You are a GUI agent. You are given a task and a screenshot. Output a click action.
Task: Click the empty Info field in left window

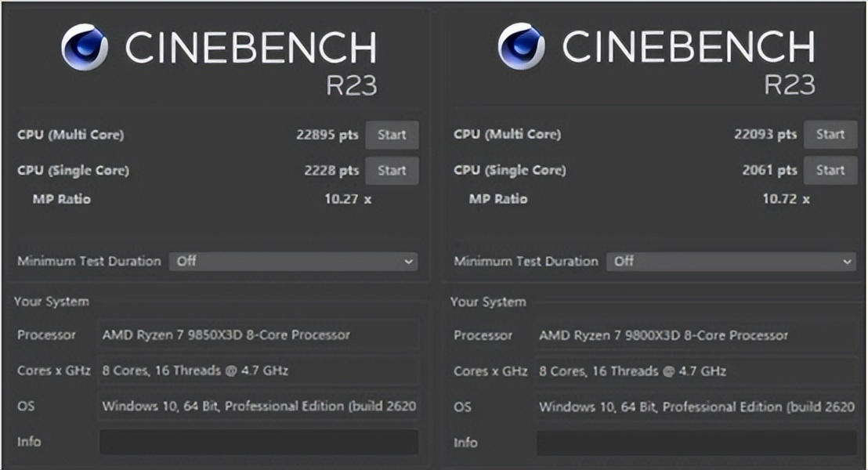pos(259,442)
